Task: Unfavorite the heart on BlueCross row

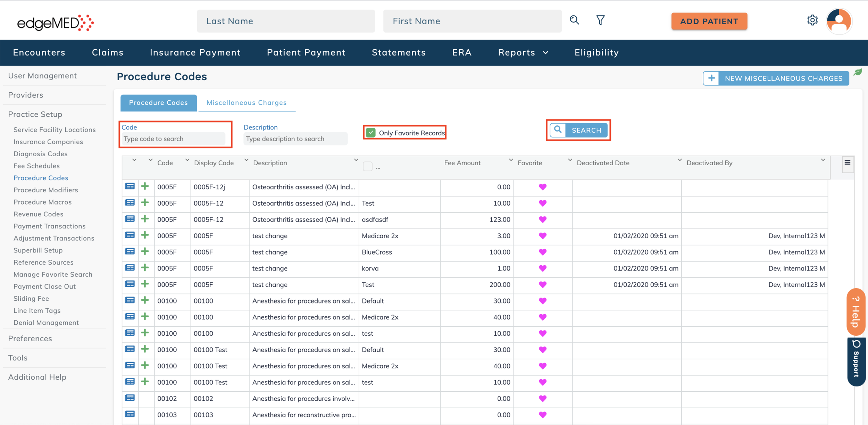Action: tap(543, 252)
